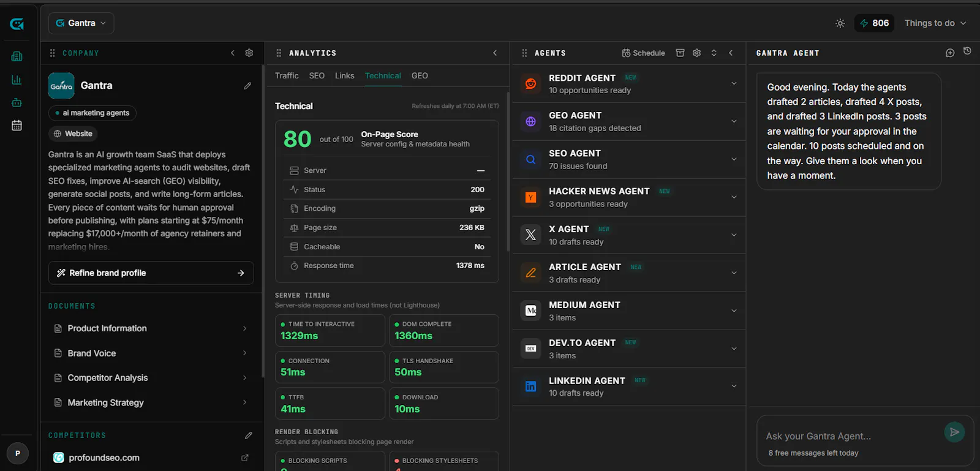Select the Technical tab

(383, 76)
